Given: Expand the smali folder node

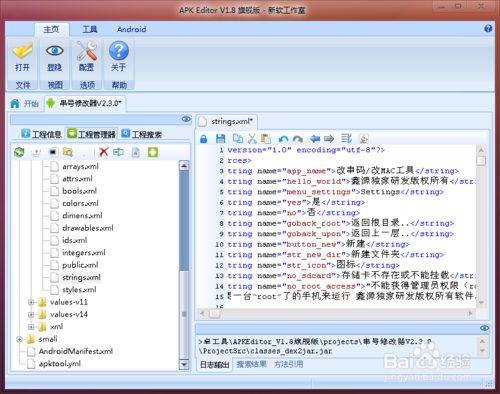Looking at the screenshot, I should coord(19,339).
